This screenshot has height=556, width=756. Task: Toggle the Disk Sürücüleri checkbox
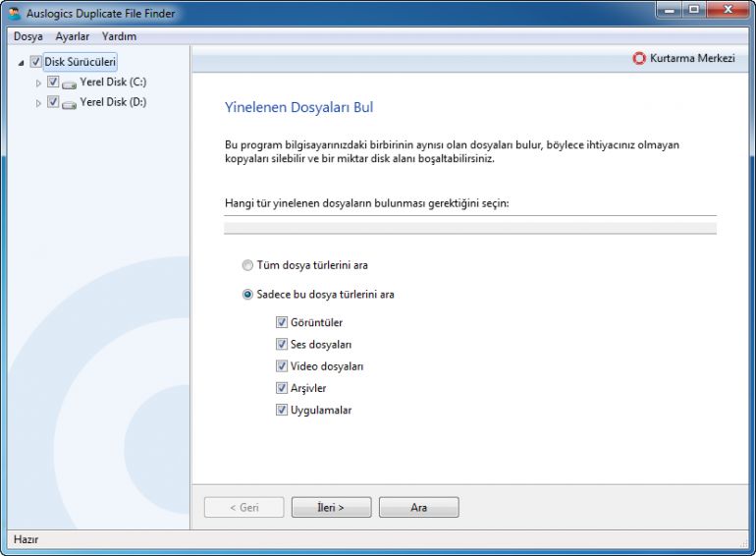click(x=35, y=62)
